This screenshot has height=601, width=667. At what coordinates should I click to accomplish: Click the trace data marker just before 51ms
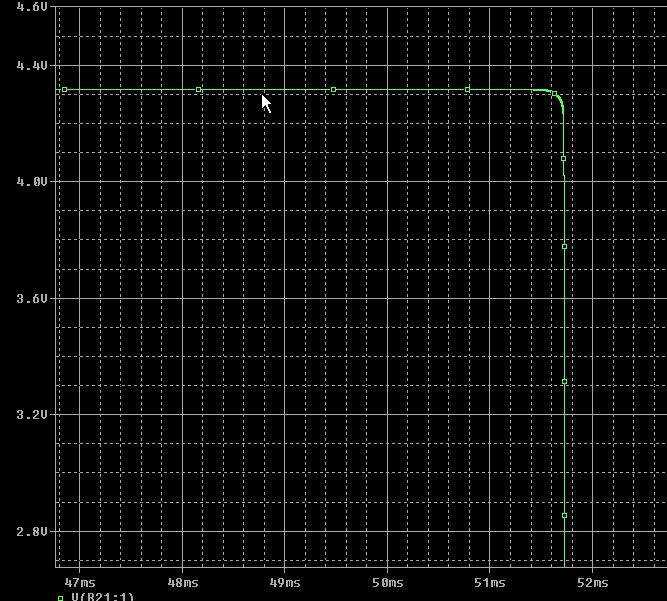tap(467, 89)
